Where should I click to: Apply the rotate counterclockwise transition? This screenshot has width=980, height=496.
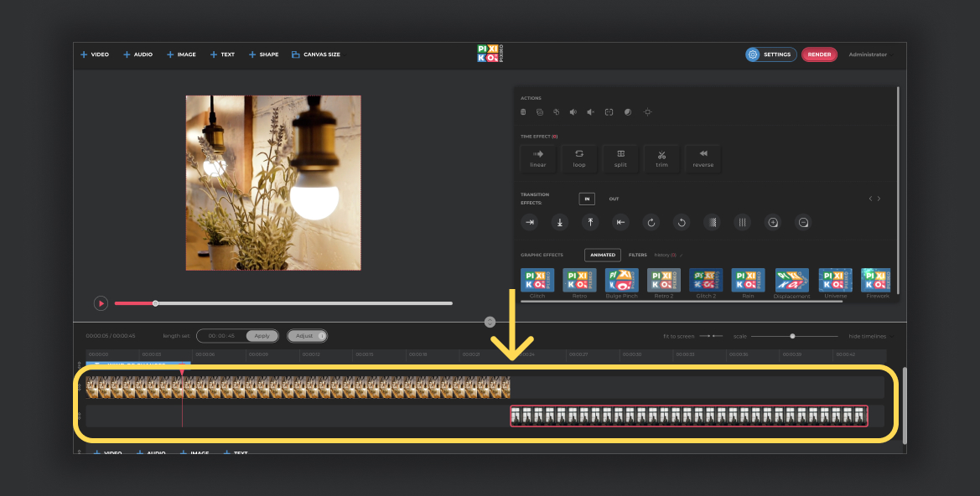[x=682, y=222]
